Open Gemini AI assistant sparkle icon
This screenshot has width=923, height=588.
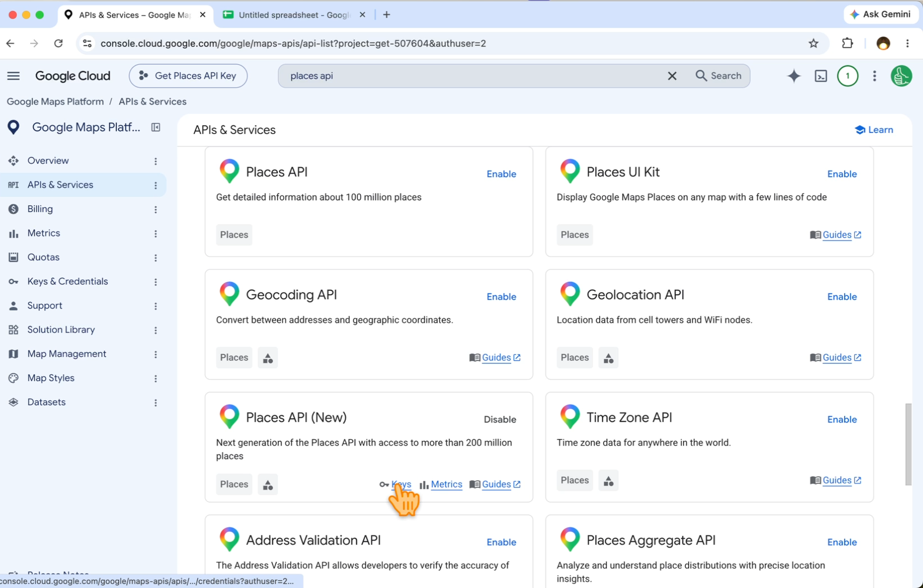(794, 75)
